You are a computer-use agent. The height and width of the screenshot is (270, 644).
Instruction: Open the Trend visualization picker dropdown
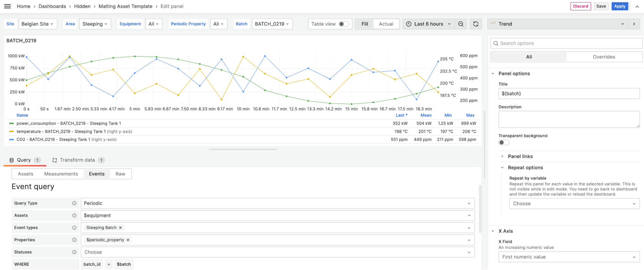pos(558,24)
